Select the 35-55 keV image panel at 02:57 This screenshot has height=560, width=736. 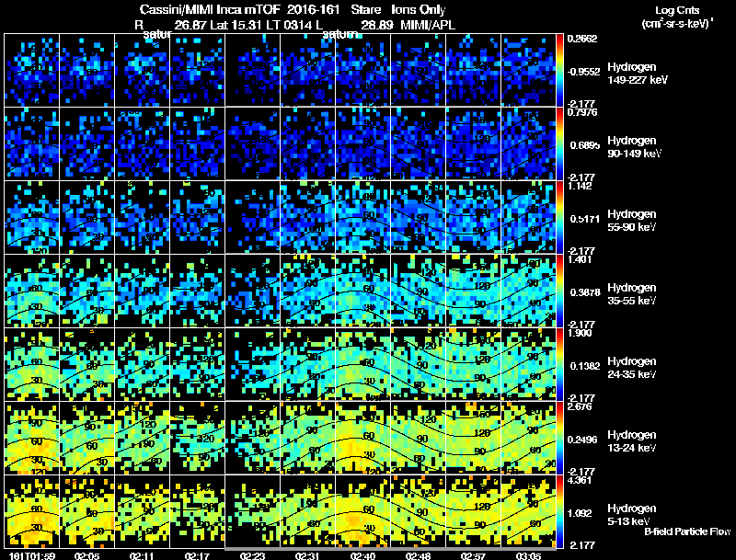click(x=473, y=291)
